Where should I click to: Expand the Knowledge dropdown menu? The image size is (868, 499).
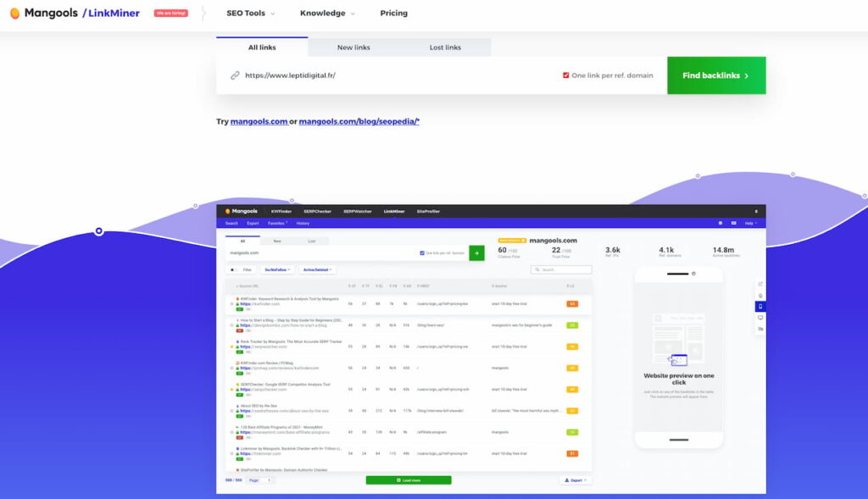pos(327,14)
